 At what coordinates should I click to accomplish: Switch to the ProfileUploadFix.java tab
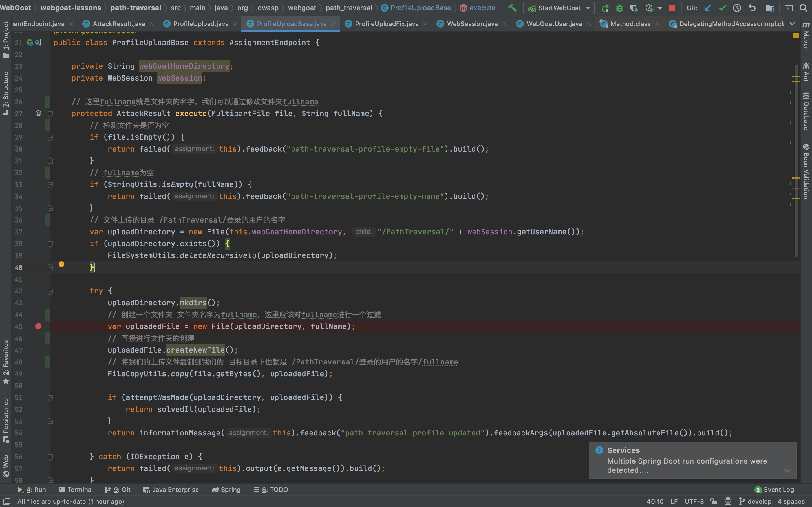click(x=386, y=24)
